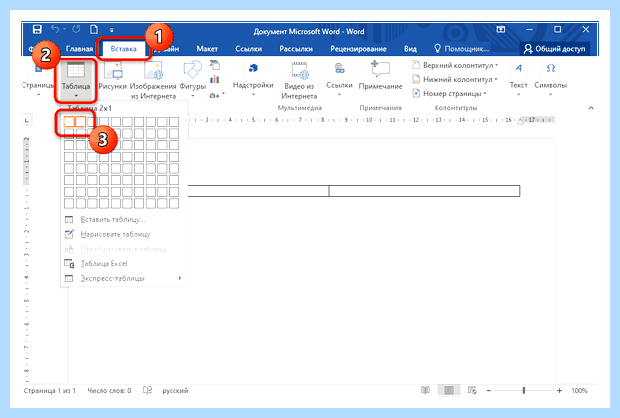The height and width of the screenshot is (418, 620).
Task: Open the Customize Quick Access Toolbar arrow
Action: [112, 30]
